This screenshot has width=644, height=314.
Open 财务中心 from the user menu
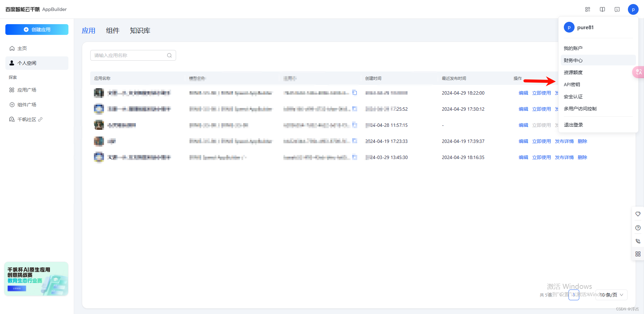(598, 60)
